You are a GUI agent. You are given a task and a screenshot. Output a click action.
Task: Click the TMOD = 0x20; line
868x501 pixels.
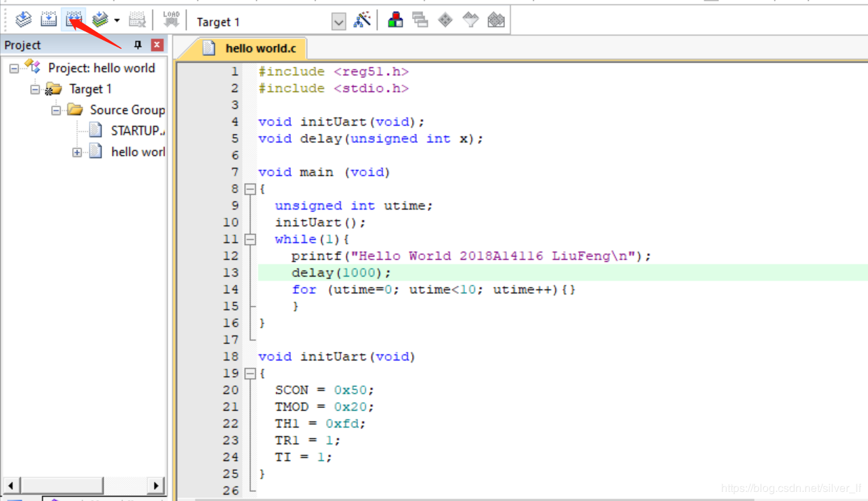[325, 407]
